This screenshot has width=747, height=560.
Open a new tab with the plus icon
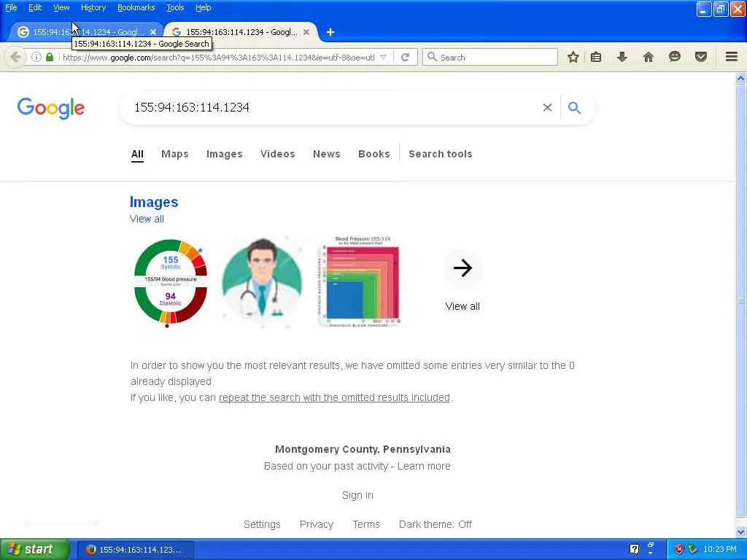click(x=330, y=32)
